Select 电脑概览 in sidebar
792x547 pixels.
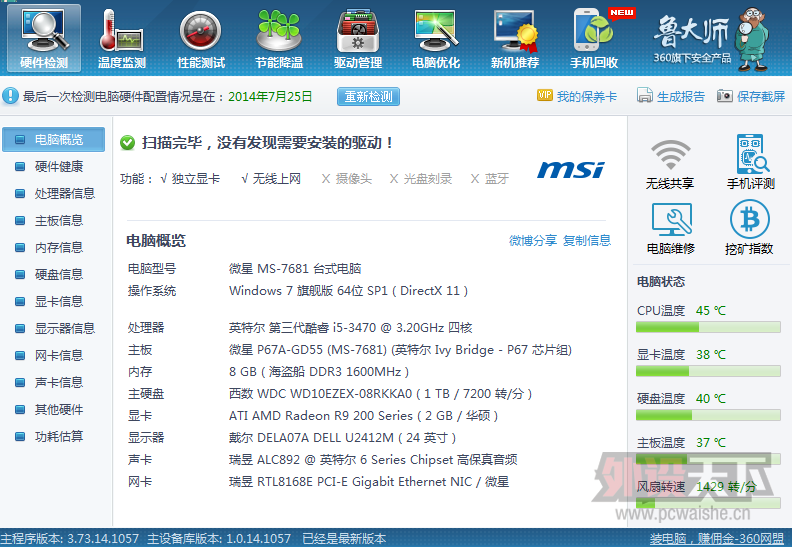click(x=54, y=139)
